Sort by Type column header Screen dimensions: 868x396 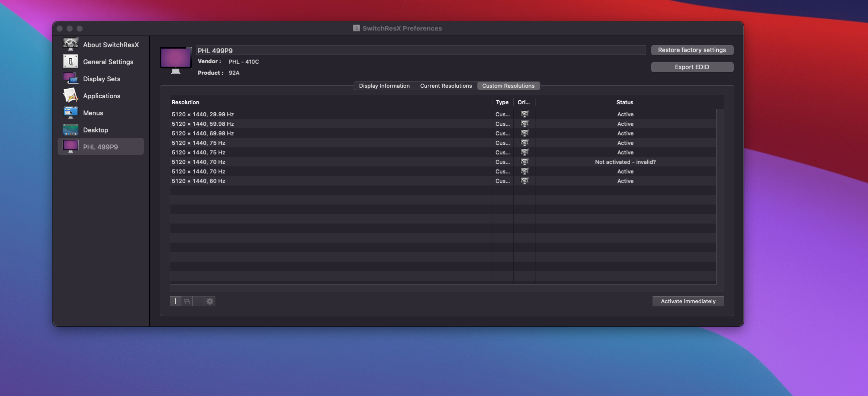click(x=502, y=102)
